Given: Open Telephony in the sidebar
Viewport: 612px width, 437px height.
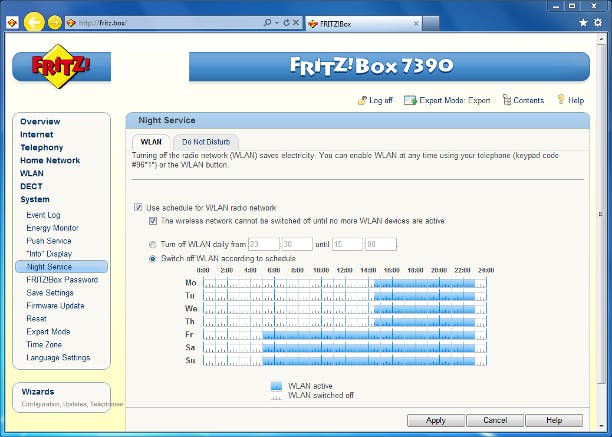Looking at the screenshot, I should pos(42,147).
